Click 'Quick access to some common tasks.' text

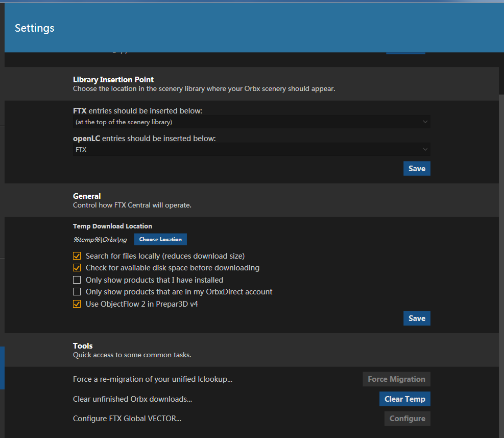click(x=132, y=355)
